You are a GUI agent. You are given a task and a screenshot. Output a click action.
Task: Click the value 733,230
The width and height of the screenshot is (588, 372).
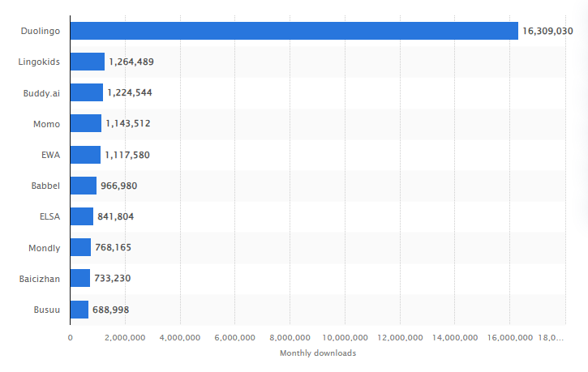[113, 278]
